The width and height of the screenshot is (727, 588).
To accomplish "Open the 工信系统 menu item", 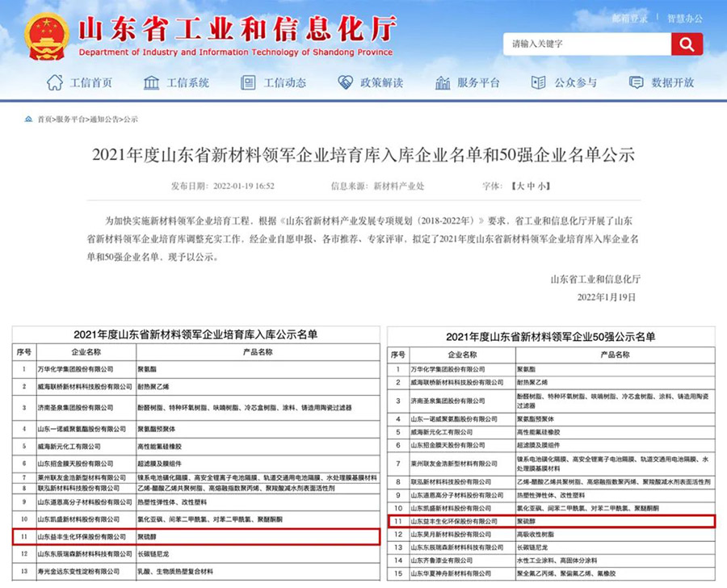I will (x=187, y=82).
